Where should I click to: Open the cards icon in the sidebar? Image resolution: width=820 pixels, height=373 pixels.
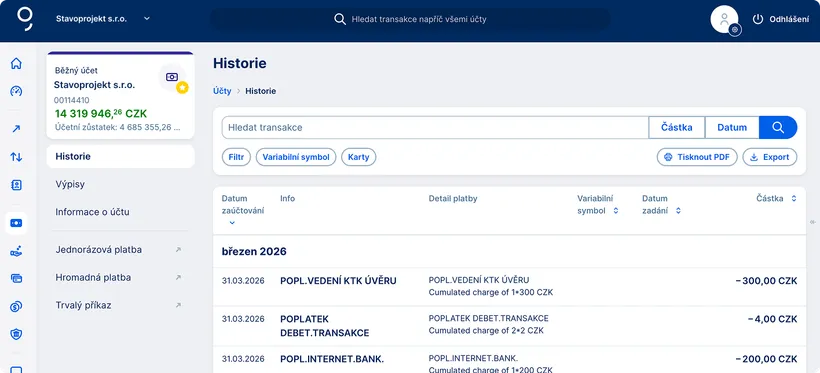pyautogui.click(x=16, y=279)
